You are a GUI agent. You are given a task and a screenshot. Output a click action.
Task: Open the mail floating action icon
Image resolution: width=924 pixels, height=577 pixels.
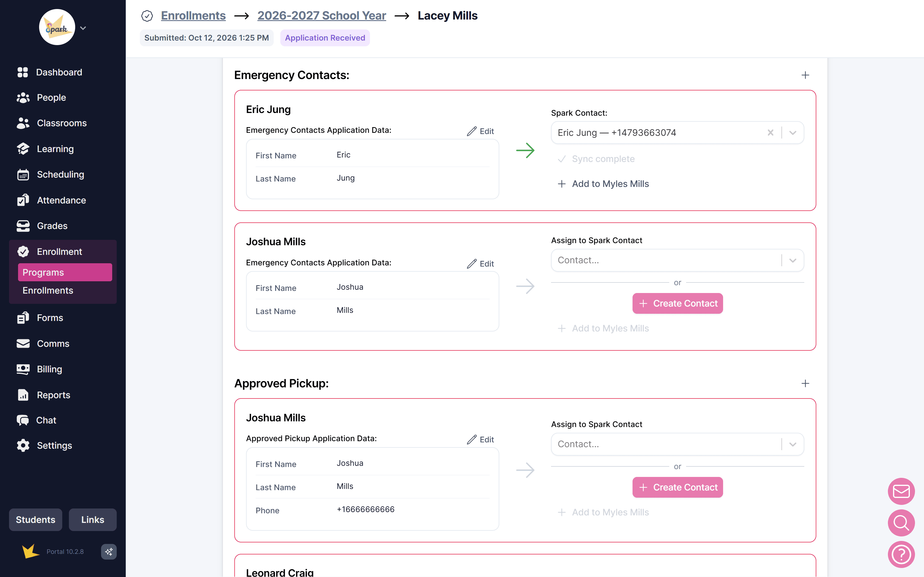[901, 492]
